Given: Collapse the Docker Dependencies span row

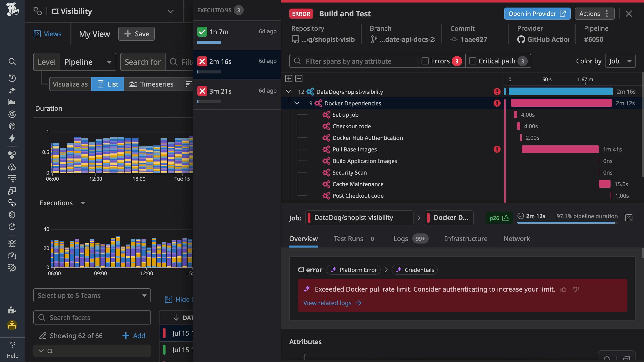Looking at the screenshot, I should click(297, 103).
